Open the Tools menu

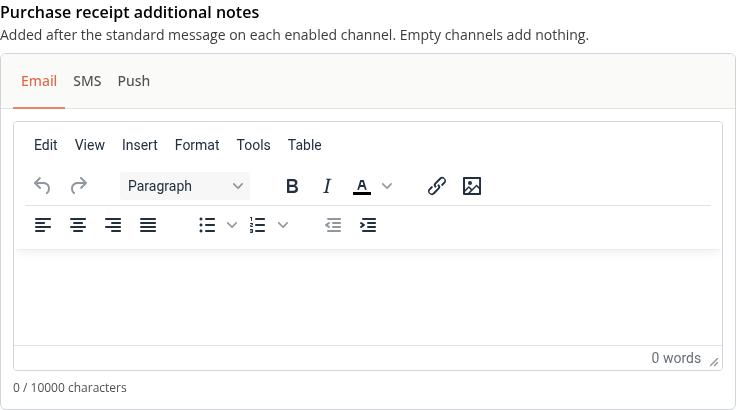[x=253, y=145]
